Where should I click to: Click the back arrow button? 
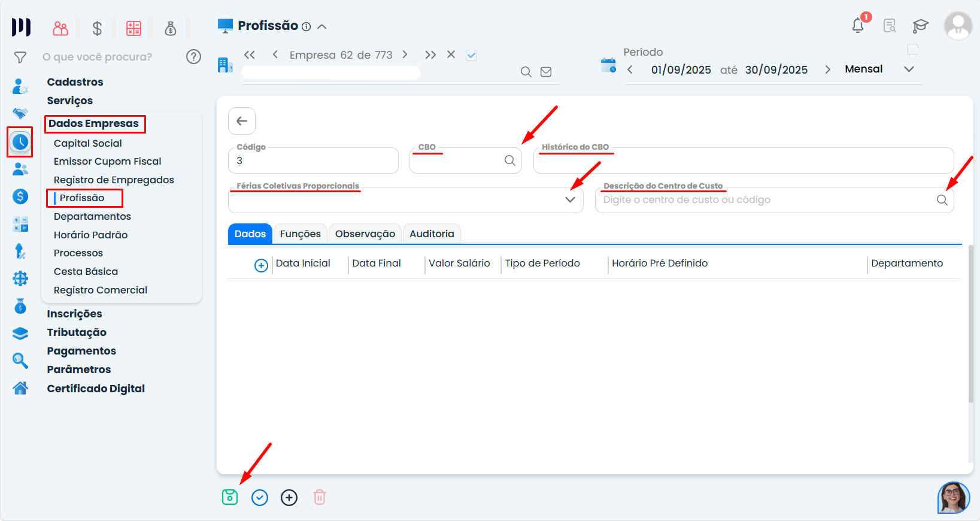pyautogui.click(x=242, y=121)
